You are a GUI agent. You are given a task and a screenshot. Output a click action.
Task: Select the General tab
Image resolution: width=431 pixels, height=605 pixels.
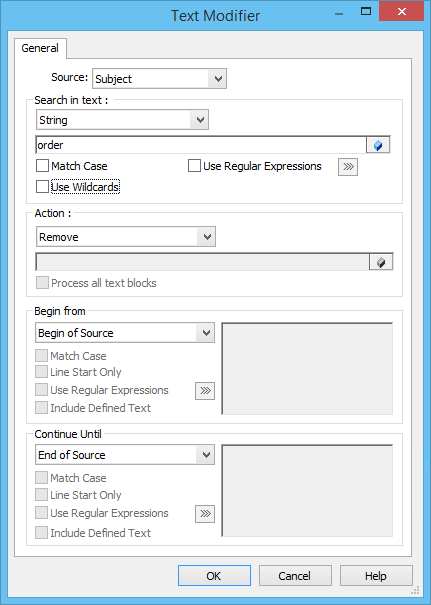(x=40, y=48)
